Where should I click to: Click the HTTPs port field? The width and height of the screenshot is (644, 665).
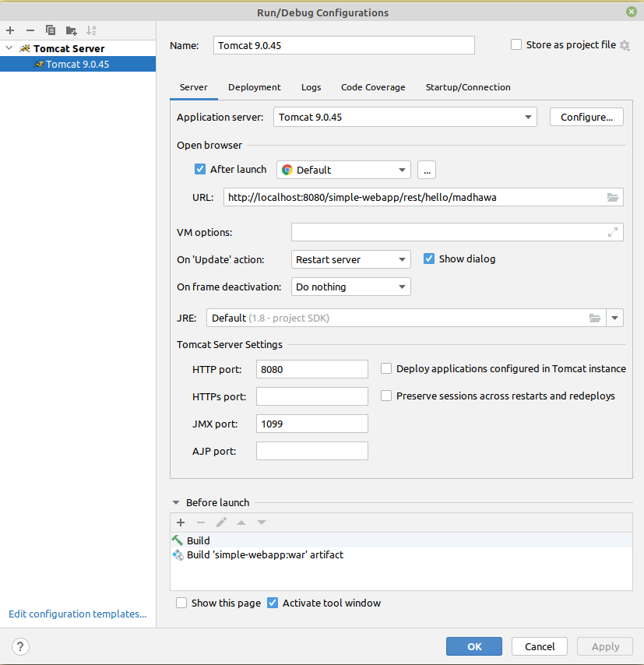click(x=312, y=396)
